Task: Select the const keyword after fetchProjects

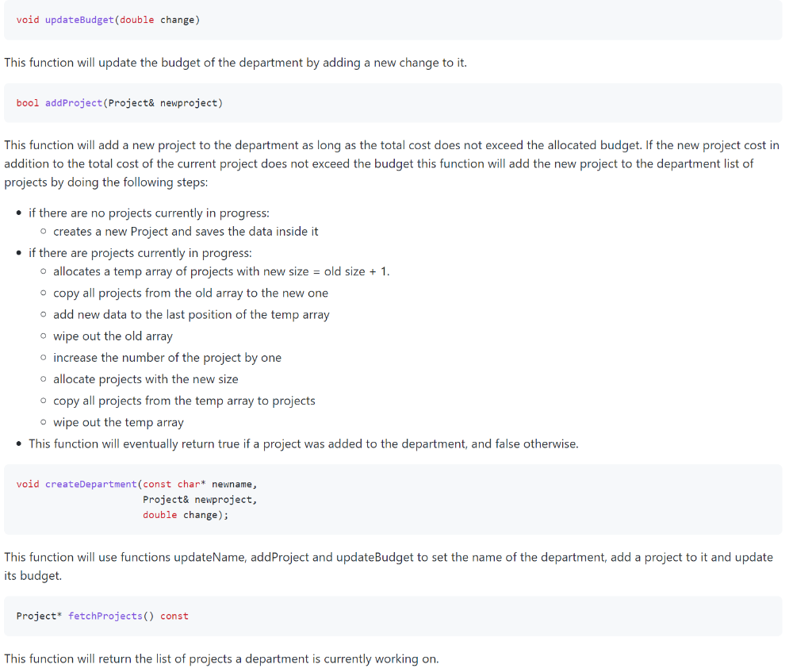Action: pyautogui.click(x=174, y=616)
